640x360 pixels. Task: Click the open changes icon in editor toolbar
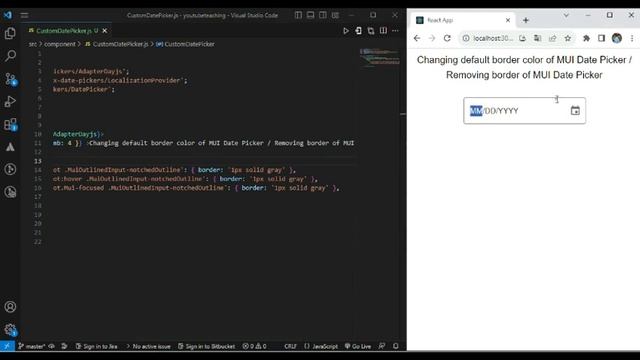pos(358,31)
